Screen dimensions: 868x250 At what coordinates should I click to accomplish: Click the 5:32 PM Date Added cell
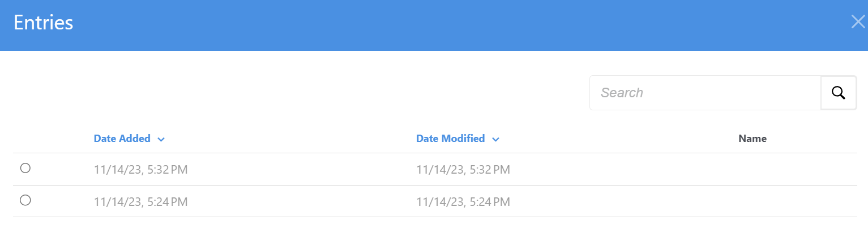pos(140,169)
